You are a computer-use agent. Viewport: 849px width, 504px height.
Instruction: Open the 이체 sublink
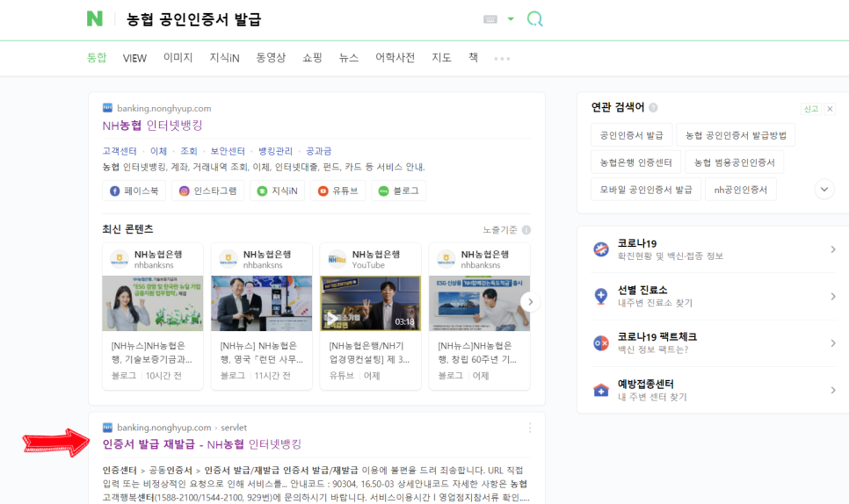pos(159,151)
